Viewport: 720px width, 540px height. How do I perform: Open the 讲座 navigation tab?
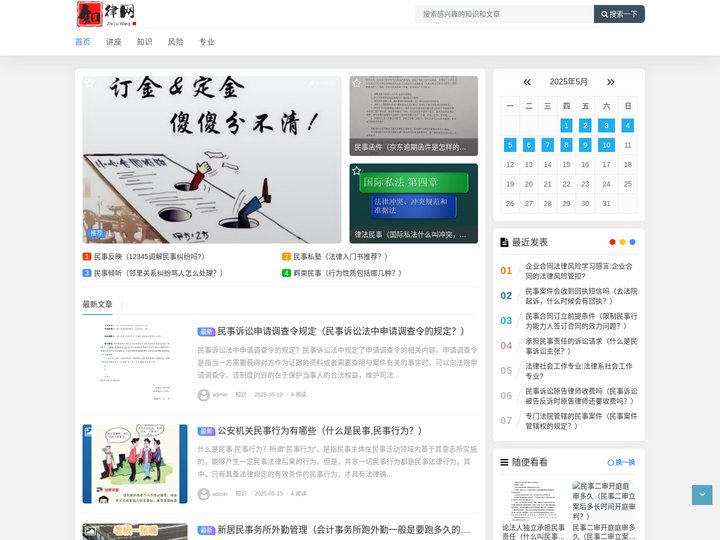click(x=113, y=42)
